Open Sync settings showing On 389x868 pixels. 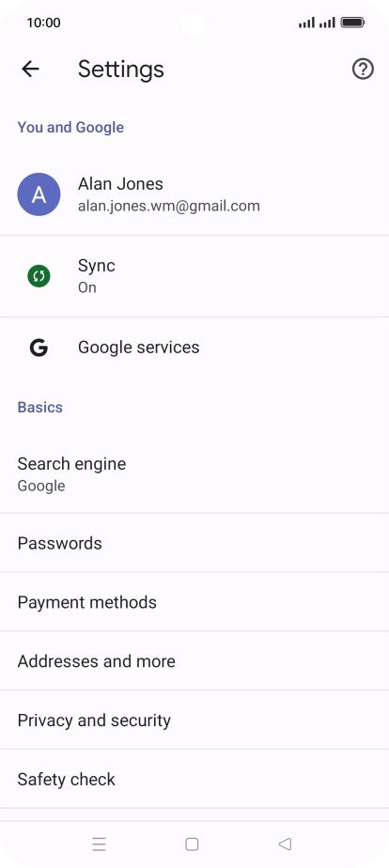[194, 276]
